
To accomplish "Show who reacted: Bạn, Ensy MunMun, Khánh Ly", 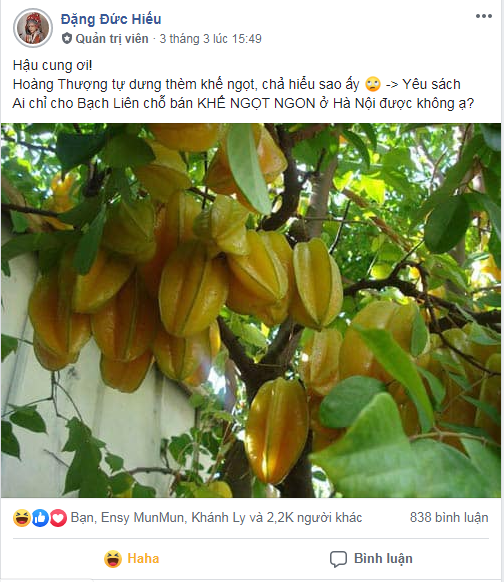I will pyautogui.click(x=158, y=517).
